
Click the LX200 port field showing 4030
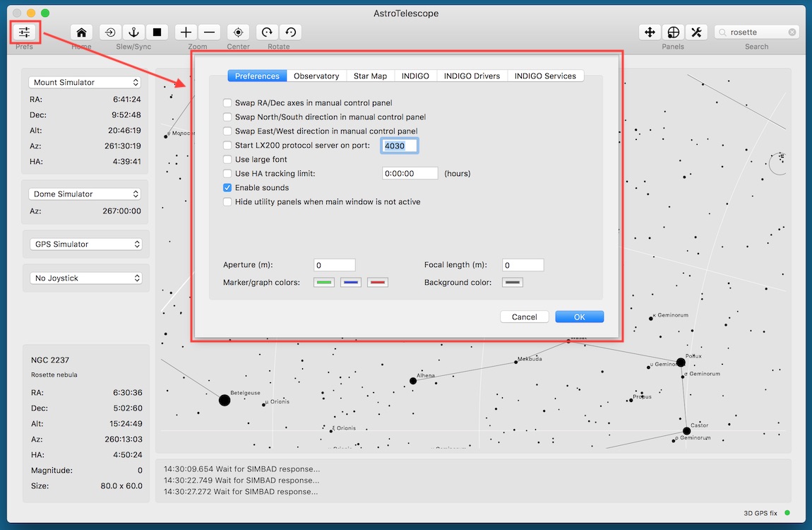click(399, 146)
